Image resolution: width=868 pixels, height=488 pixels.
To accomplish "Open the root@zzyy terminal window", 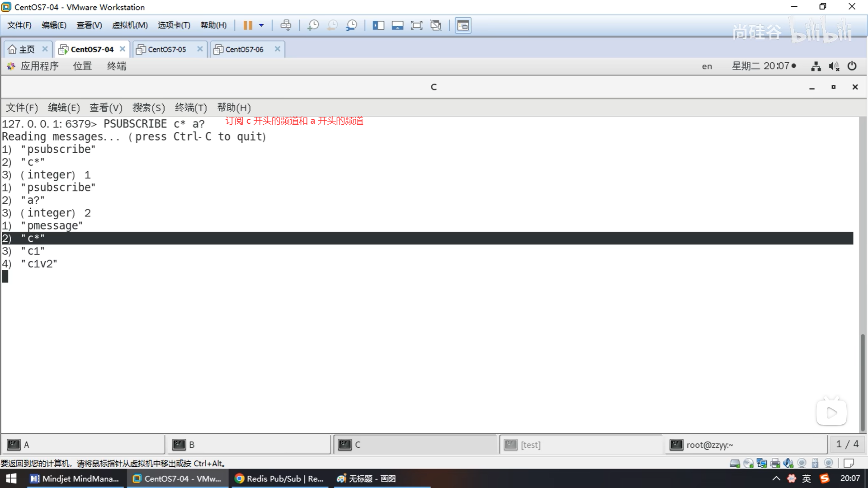I will pyautogui.click(x=746, y=445).
